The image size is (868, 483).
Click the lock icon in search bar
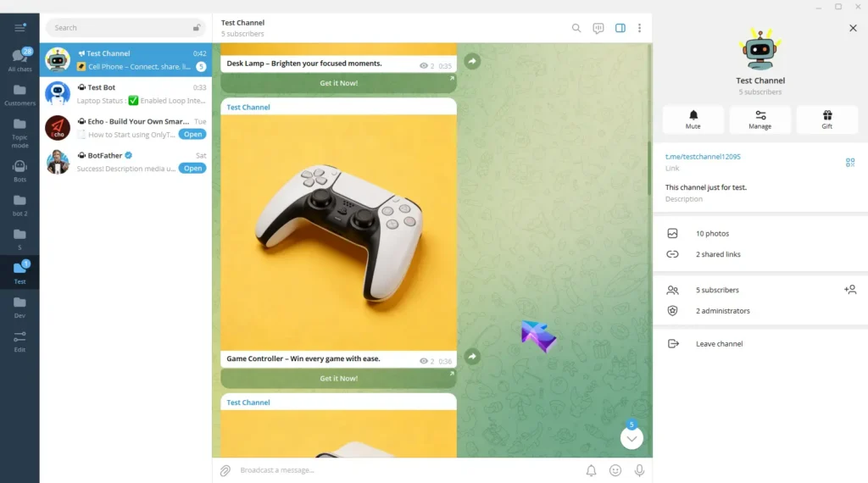pyautogui.click(x=197, y=28)
